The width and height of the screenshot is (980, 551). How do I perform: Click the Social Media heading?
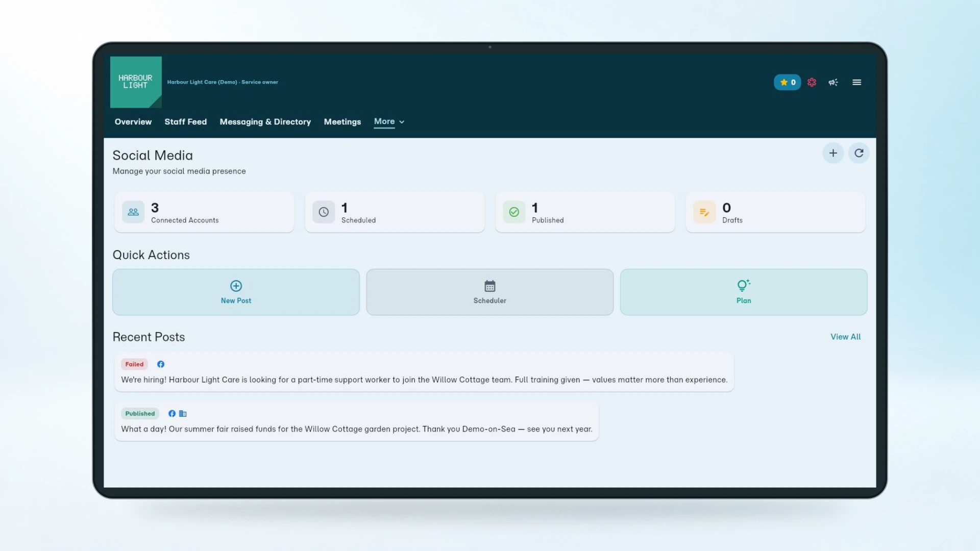153,156
